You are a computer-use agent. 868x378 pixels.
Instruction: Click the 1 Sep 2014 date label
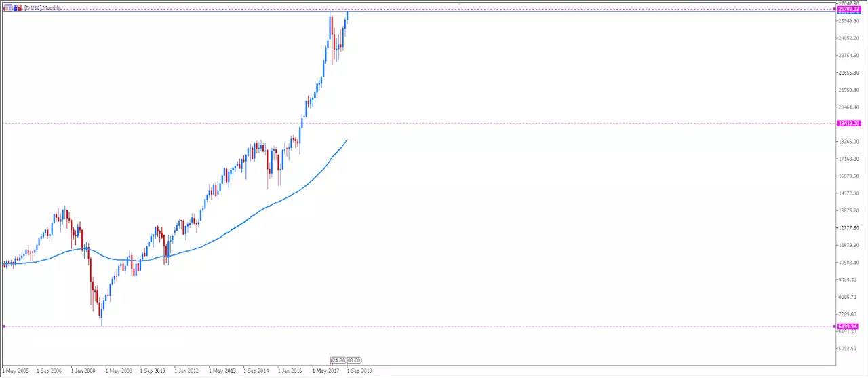pyautogui.click(x=258, y=371)
